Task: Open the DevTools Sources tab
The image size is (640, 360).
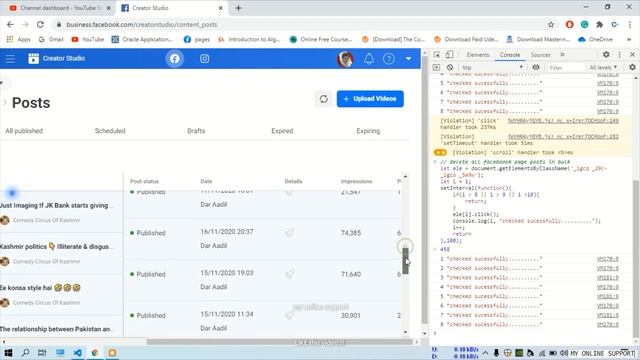Action: click(540, 55)
